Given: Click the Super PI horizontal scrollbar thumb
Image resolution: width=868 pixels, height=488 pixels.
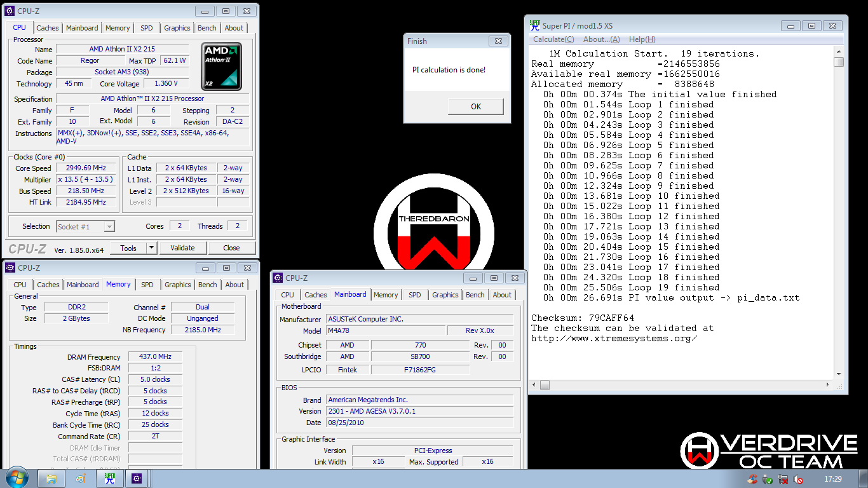Looking at the screenshot, I should click(545, 384).
